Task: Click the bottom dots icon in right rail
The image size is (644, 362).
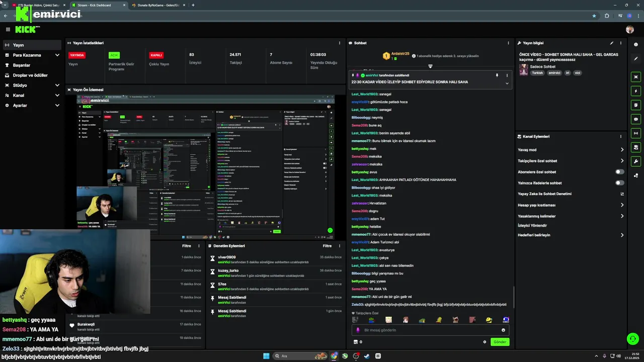Action: point(636,175)
